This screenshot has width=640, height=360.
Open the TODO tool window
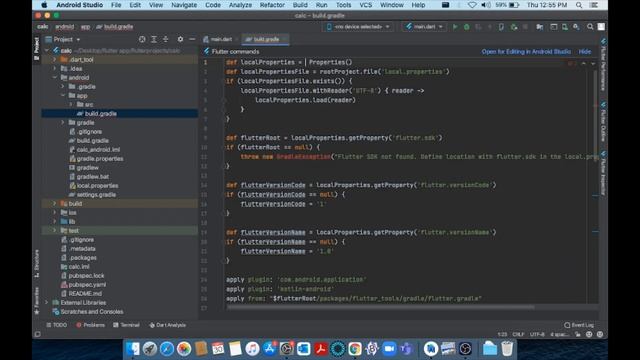click(x=57, y=325)
